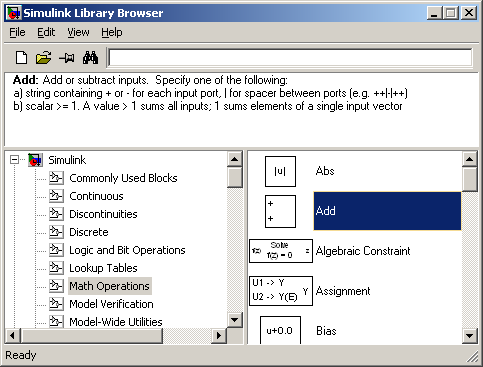This screenshot has width=483, height=367.
Task: Click the library icon beside Model Verification
Action: (56, 304)
